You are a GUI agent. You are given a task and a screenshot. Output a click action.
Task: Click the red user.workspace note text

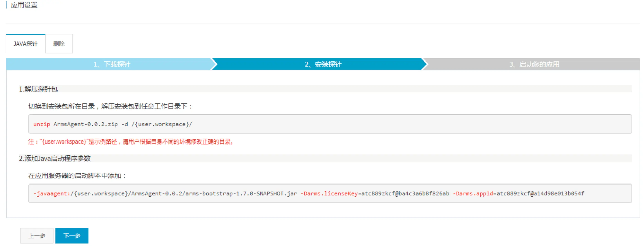(131, 142)
